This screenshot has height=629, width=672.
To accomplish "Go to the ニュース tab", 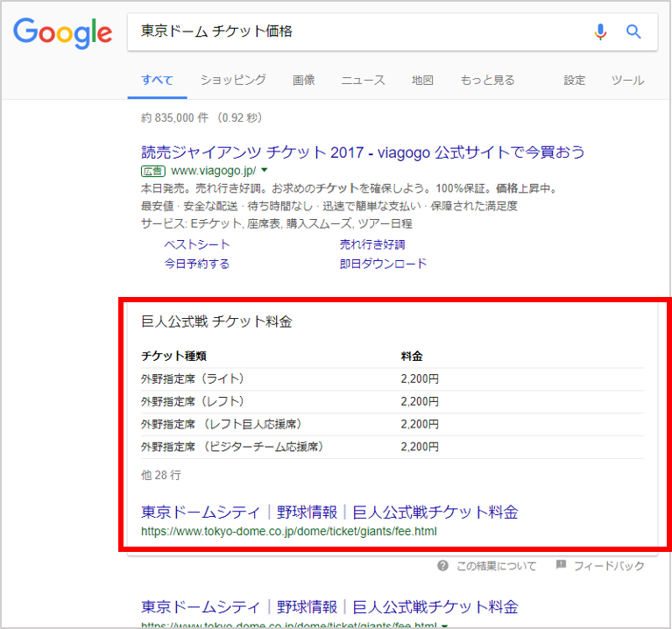I will 363,80.
